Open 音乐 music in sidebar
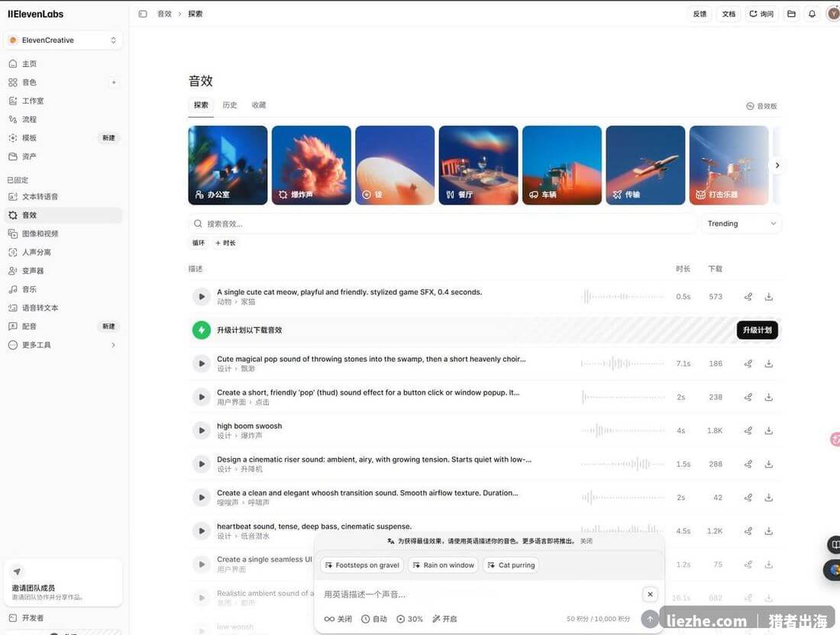 [63, 289]
